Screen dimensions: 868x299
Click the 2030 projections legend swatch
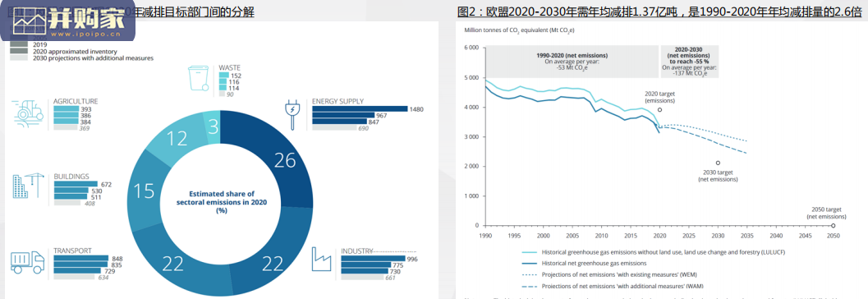click(x=20, y=57)
